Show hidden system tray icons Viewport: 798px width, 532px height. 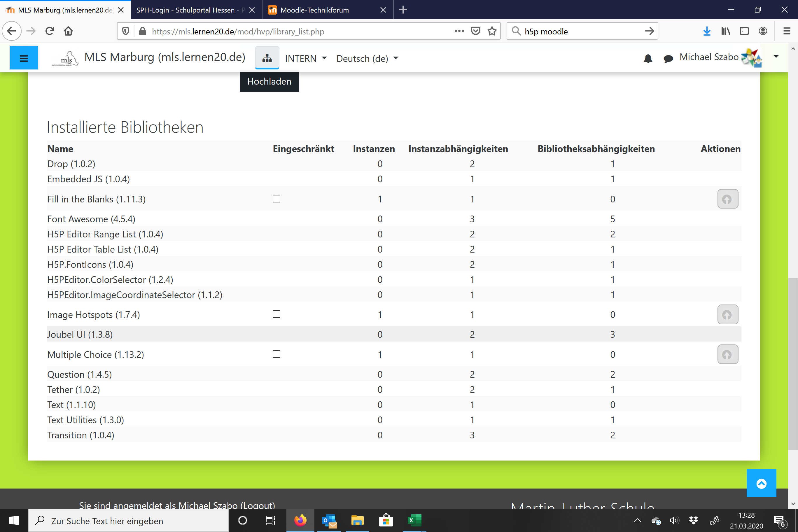[637, 520]
